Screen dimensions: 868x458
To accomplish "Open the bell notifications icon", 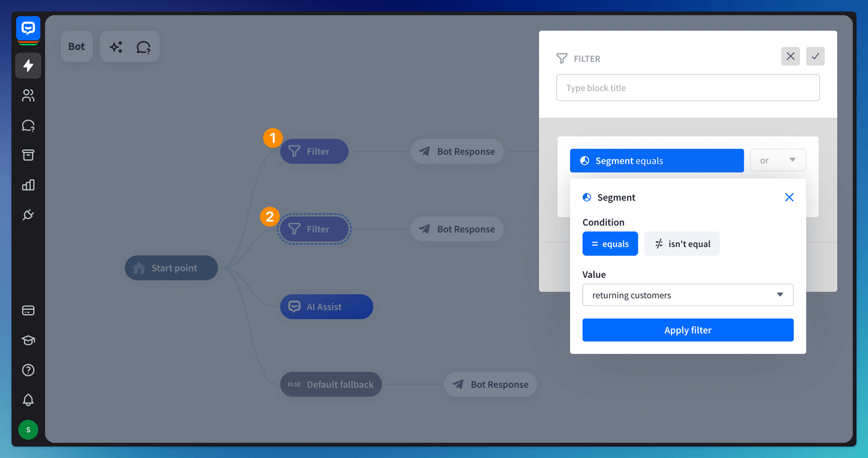I will click(28, 400).
